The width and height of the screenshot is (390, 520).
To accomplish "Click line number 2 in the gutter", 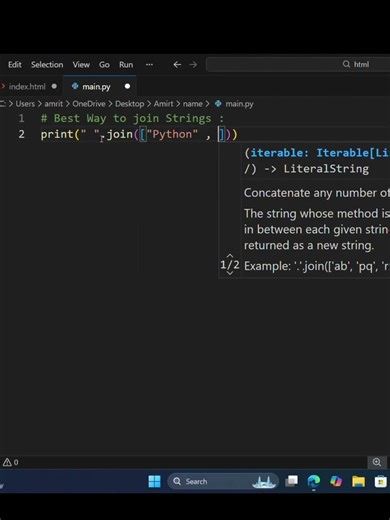I will 21,134.
